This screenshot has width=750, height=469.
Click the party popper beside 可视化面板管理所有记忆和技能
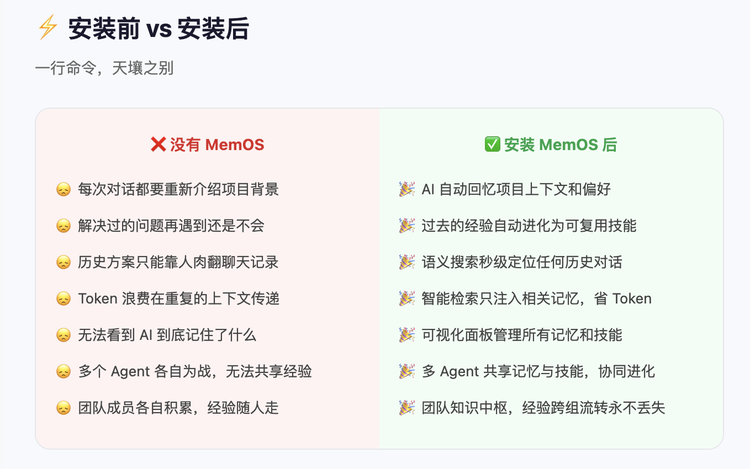pos(406,335)
